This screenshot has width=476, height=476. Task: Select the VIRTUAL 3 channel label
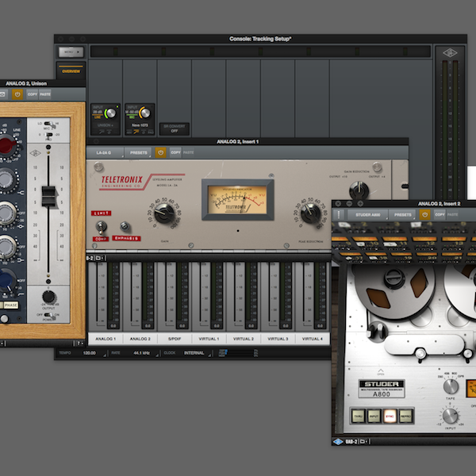pyautogui.click(x=278, y=339)
